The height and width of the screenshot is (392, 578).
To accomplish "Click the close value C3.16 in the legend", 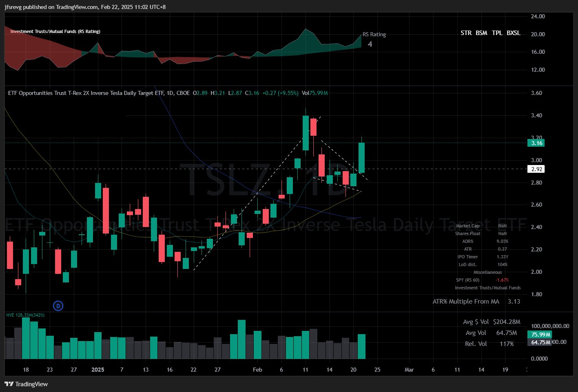I will pos(252,93).
